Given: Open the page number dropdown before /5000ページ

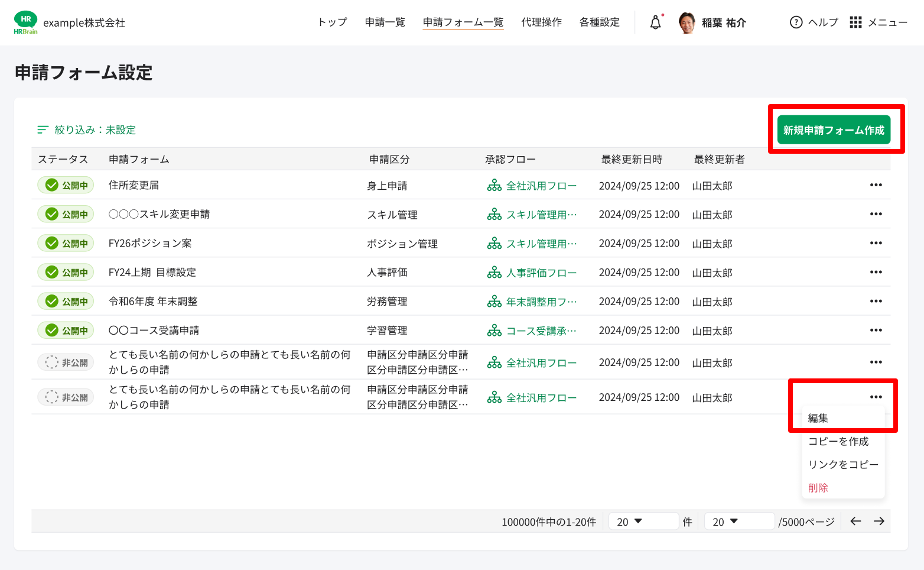Looking at the screenshot, I should (739, 521).
